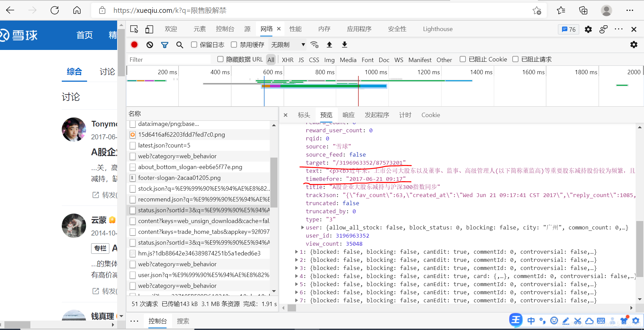
Task: Open the request Cookie tab
Action: coord(431,115)
